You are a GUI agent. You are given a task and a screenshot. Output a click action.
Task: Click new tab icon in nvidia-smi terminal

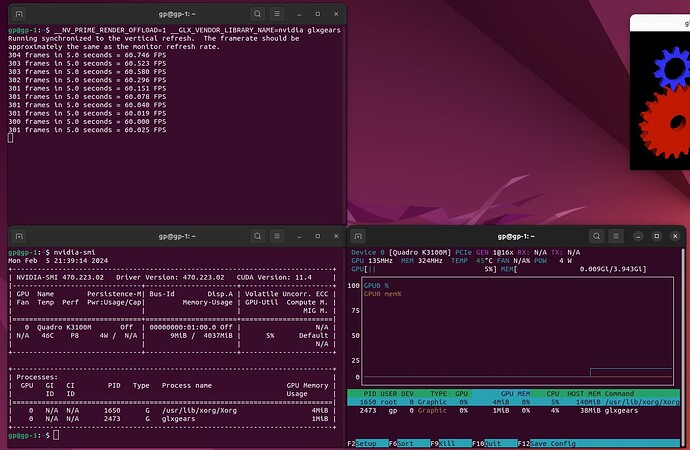[19, 236]
